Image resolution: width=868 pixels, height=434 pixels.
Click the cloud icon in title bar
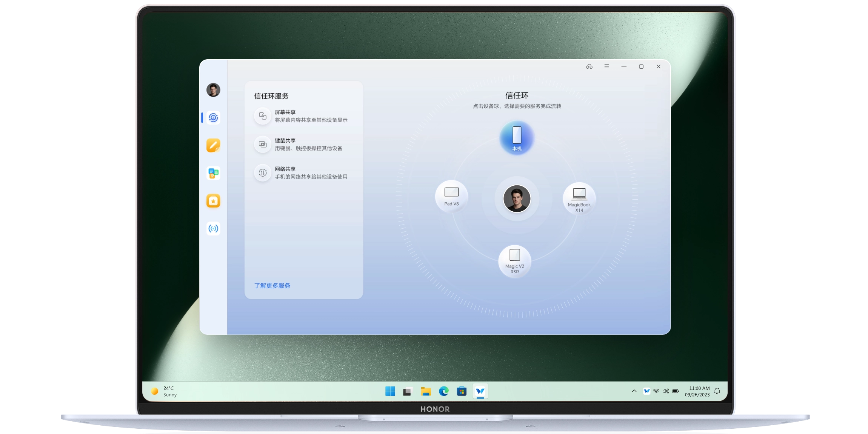[589, 66]
